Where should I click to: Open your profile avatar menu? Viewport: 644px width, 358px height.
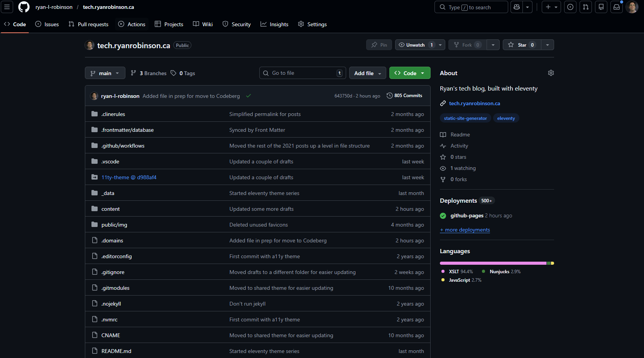[x=632, y=7]
